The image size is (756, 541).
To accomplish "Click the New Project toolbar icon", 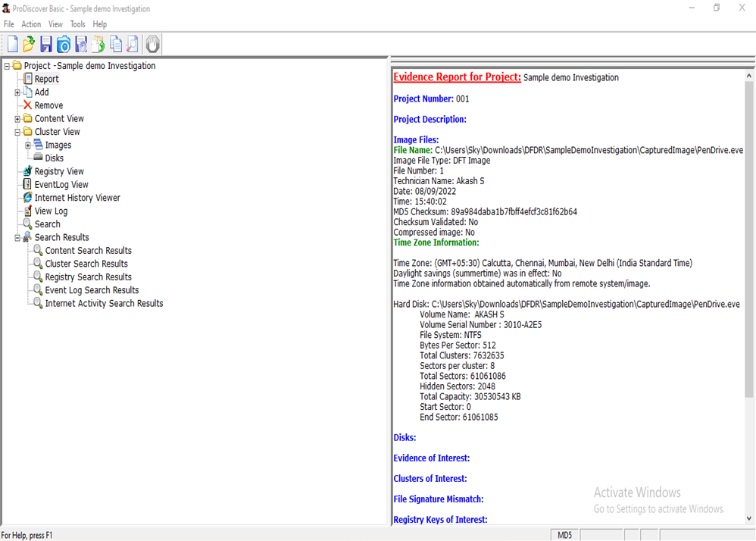I will [x=13, y=44].
